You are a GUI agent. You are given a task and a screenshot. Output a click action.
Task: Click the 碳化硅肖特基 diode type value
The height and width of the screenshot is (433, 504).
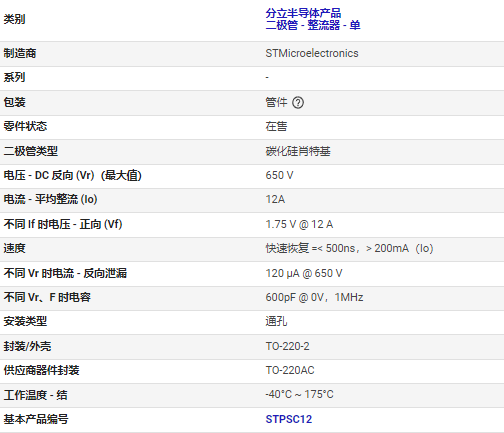[x=298, y=151]
